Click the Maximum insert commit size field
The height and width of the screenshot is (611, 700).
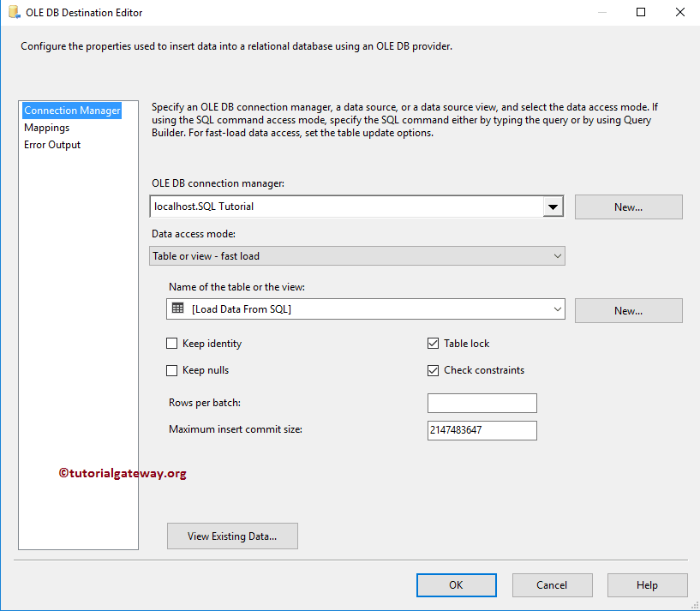[482, 430]
